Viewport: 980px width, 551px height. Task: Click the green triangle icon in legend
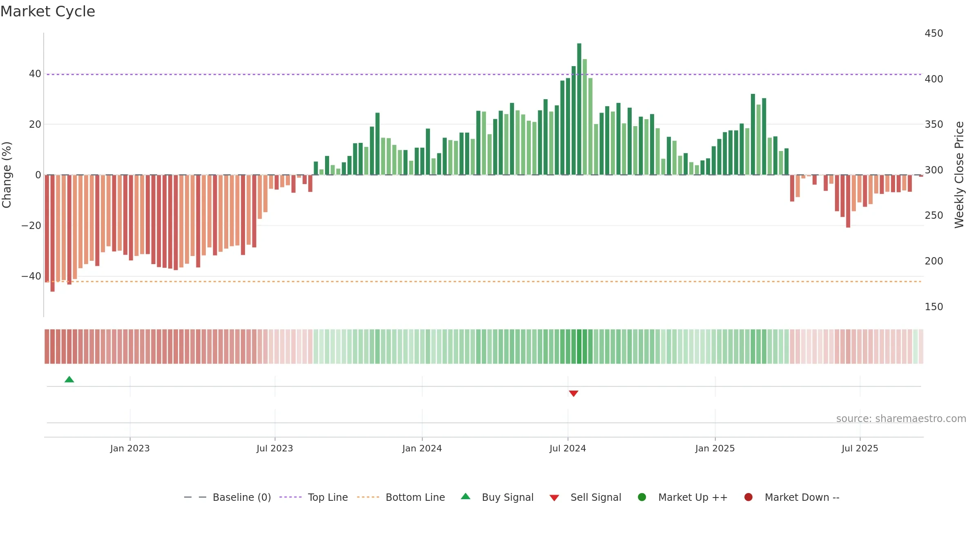(465, 497)
